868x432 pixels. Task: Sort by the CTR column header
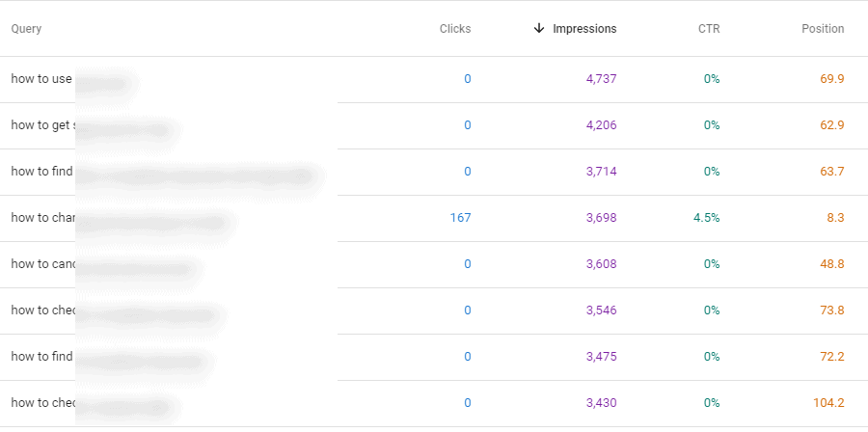click(x=709, y=29)
